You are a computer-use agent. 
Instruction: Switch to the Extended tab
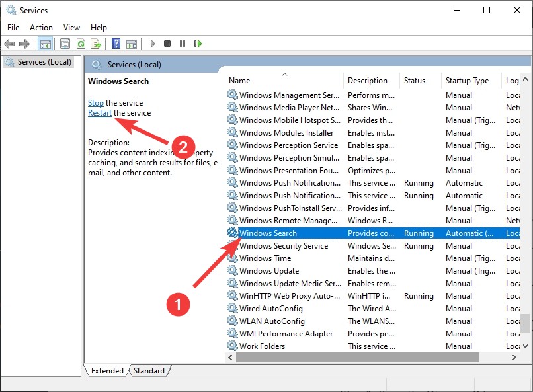[x=107, y=371]
